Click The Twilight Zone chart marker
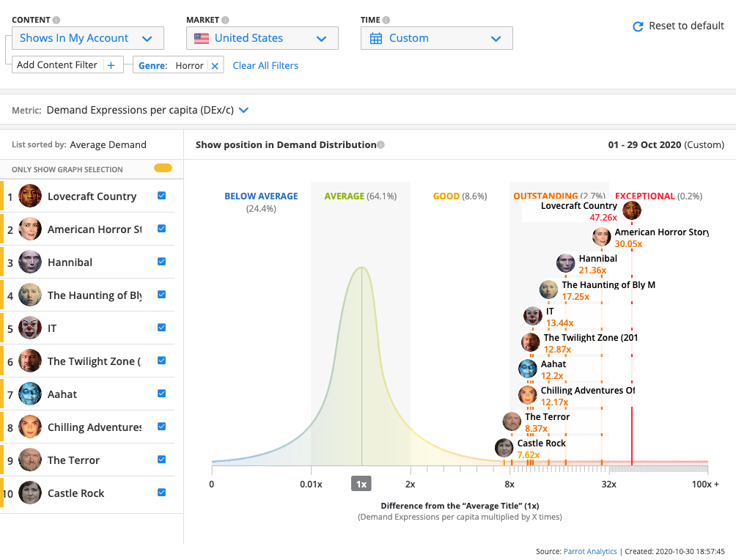Screen dimensions: 736x560 [x=531, y=342]
